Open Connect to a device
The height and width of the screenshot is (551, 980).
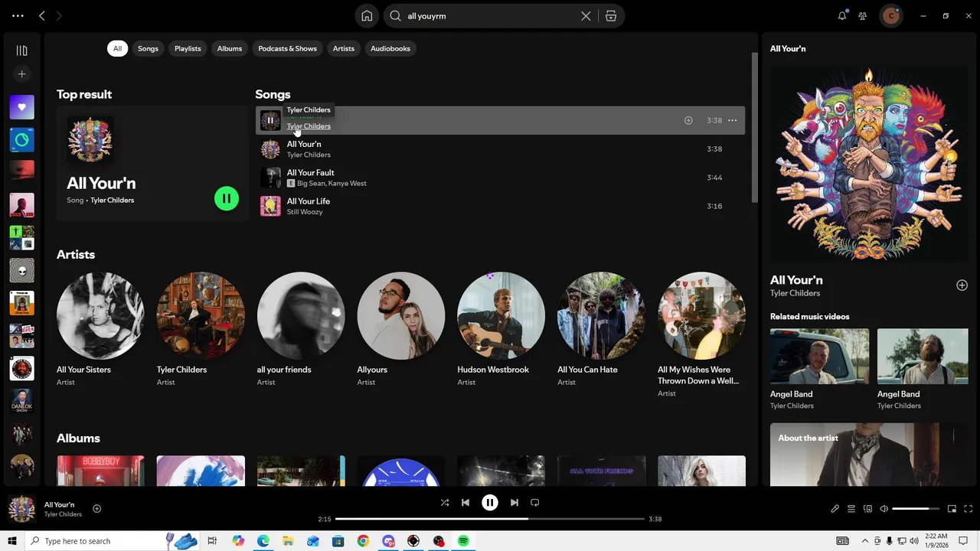pos(867,509)
